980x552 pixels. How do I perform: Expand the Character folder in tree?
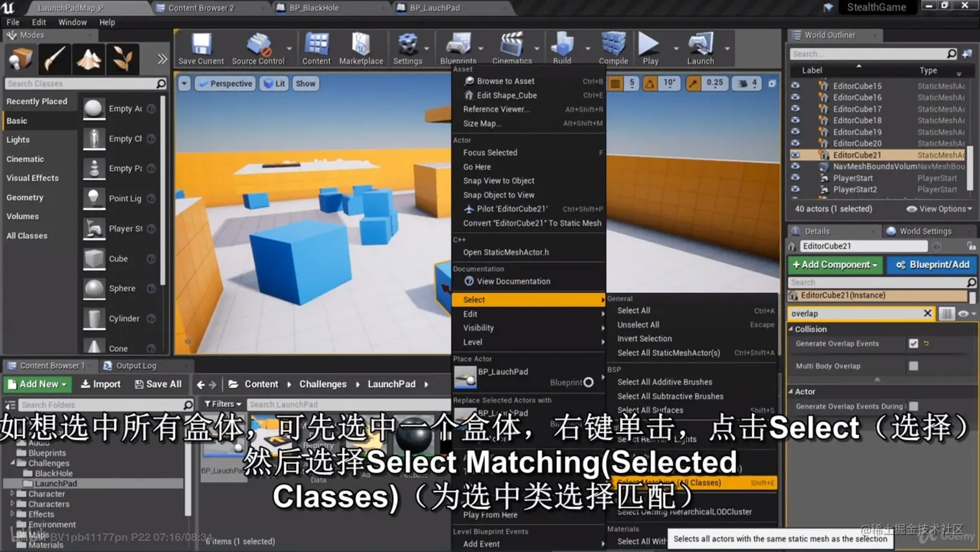(x=12, y=494)
